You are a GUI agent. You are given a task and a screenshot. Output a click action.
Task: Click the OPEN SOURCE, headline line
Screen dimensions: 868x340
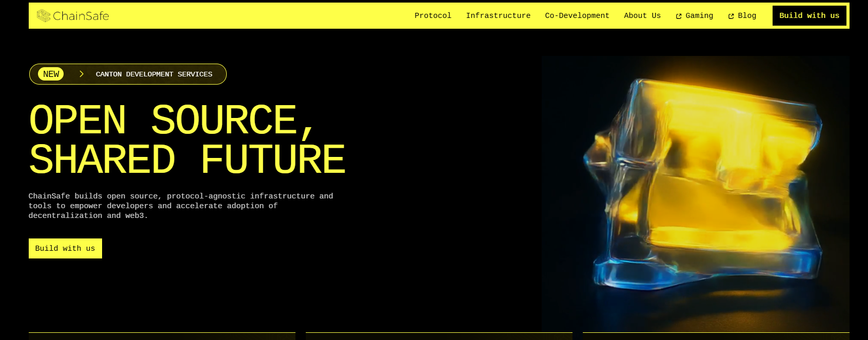click(172, 121)
